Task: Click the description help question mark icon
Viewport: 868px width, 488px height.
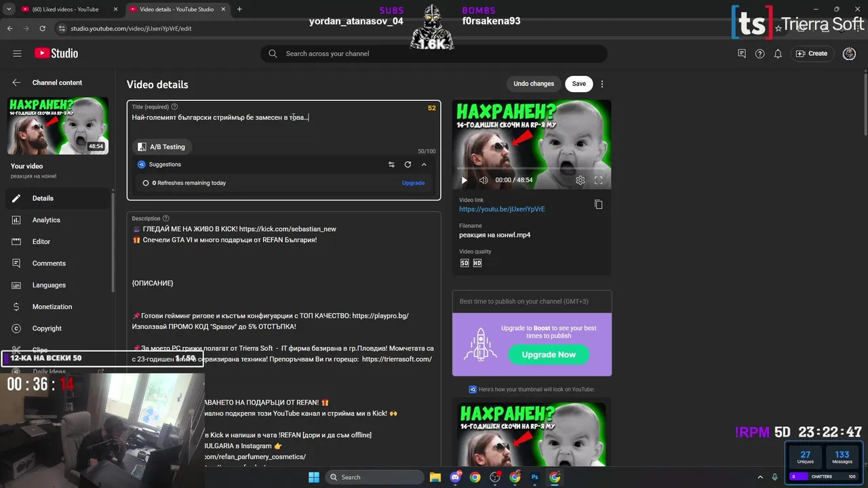Action: [x=165, y=219]
